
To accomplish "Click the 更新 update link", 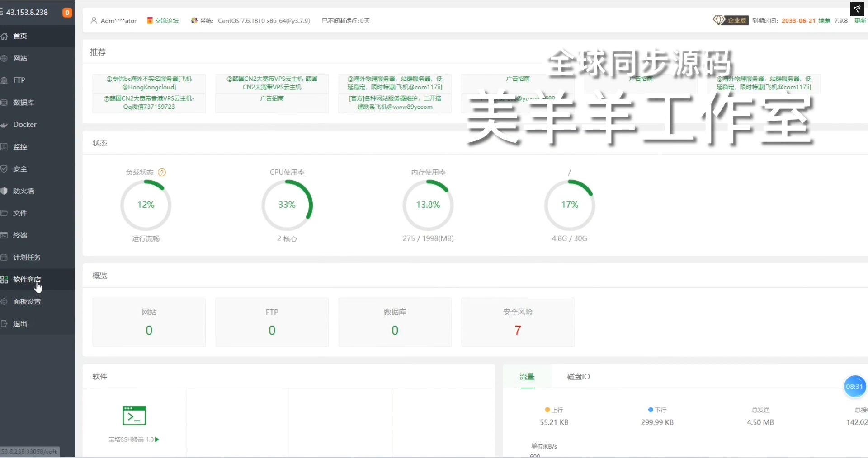I will (859, 21).
